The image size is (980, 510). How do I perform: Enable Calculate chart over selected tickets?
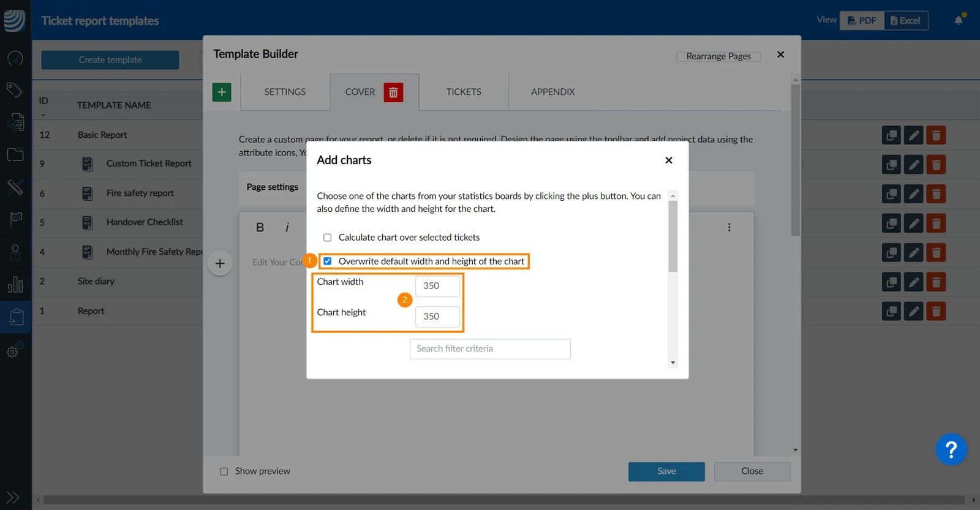327,238
